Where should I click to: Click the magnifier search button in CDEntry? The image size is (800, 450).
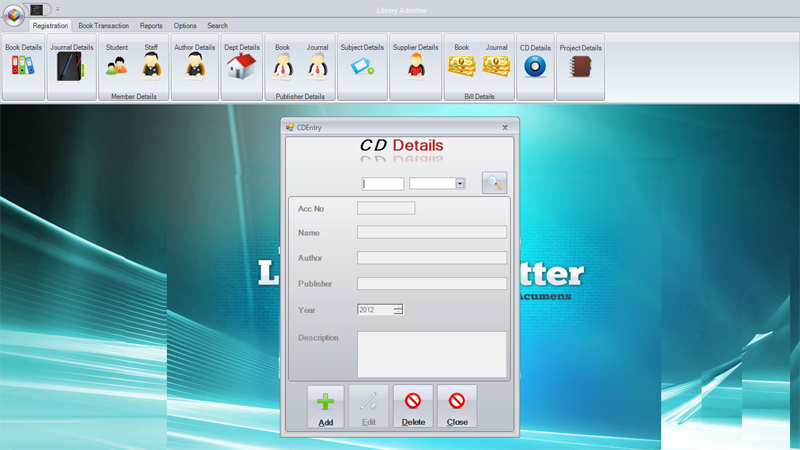pyautogui.click(x=494, y=183)
